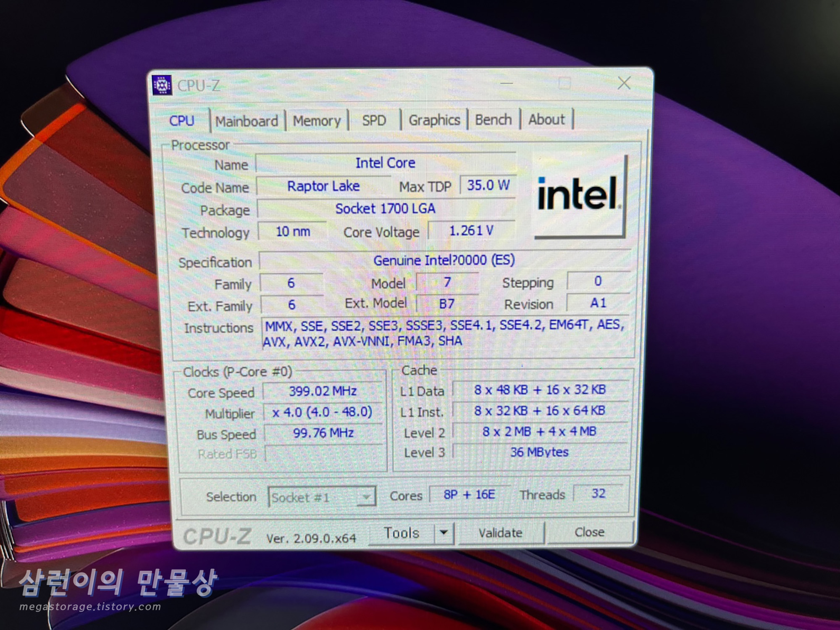Click the Specification field text
This screenshot has height=630, width=840.
click(x=444, y=260)
